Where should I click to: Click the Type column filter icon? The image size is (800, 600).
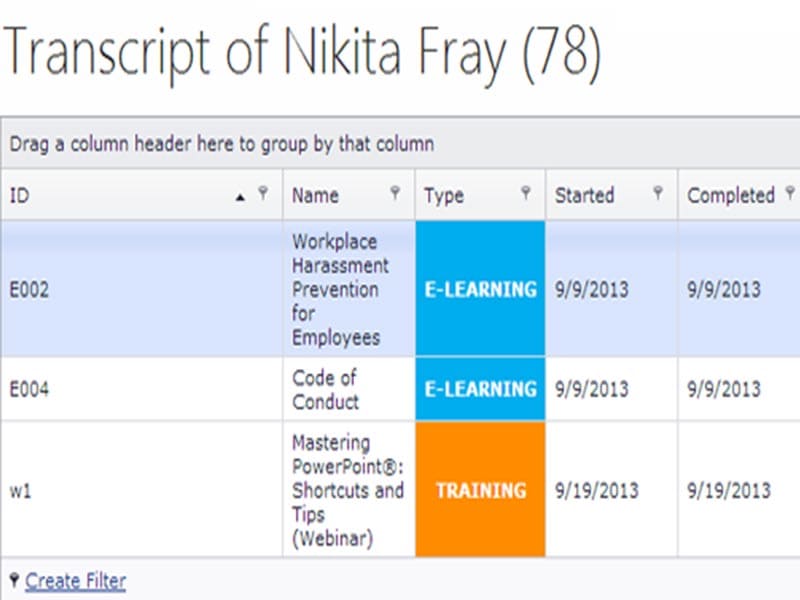(x=526, y=193)
